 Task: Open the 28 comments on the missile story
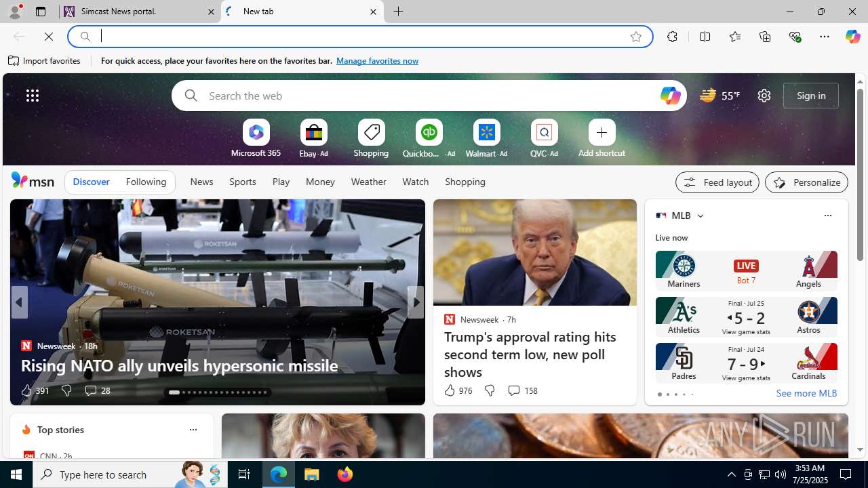(97, 390)
